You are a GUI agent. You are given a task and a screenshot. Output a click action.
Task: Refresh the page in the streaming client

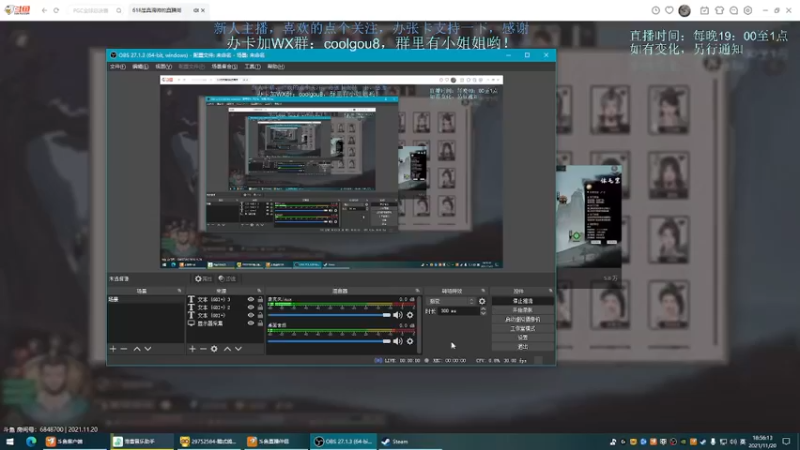point(56,10)
